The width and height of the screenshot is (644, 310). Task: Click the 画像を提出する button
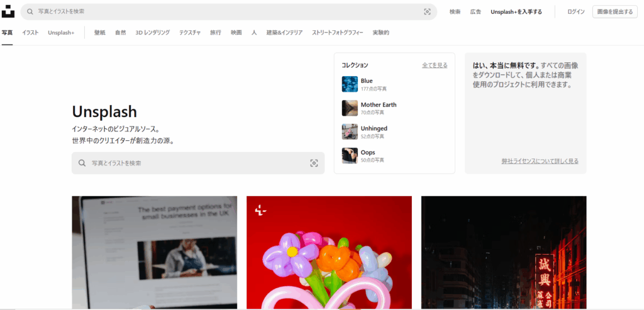click(615, 12)
